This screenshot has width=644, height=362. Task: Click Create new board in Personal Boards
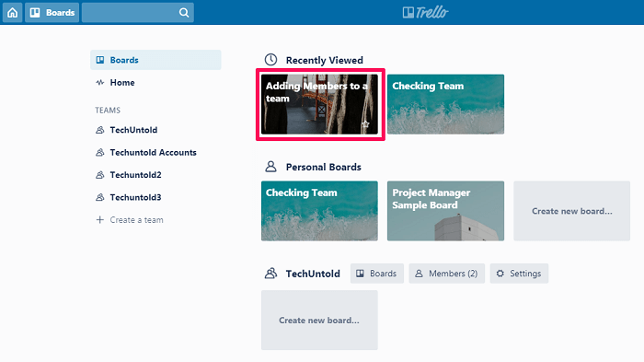coord(571,211)
